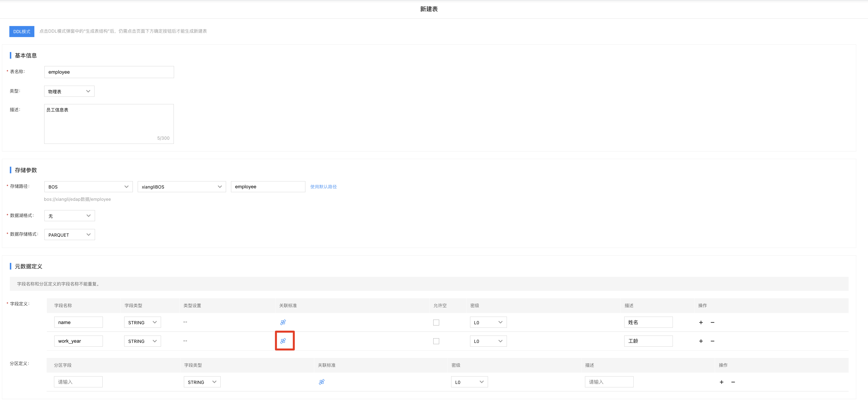This screenshot has height=406, width=868.
Task: Open security level dropdown for work_year row
Action: pyautogui.click(x=488, y=341)
